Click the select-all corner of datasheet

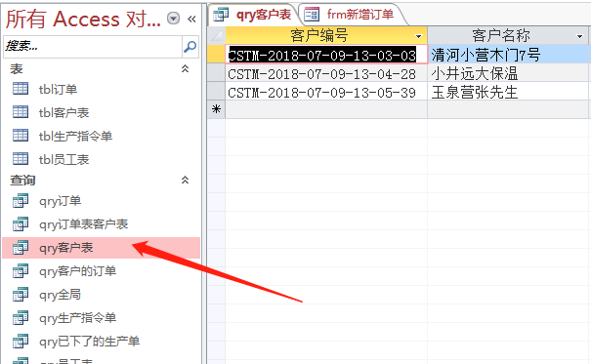[x=216, y=36]
